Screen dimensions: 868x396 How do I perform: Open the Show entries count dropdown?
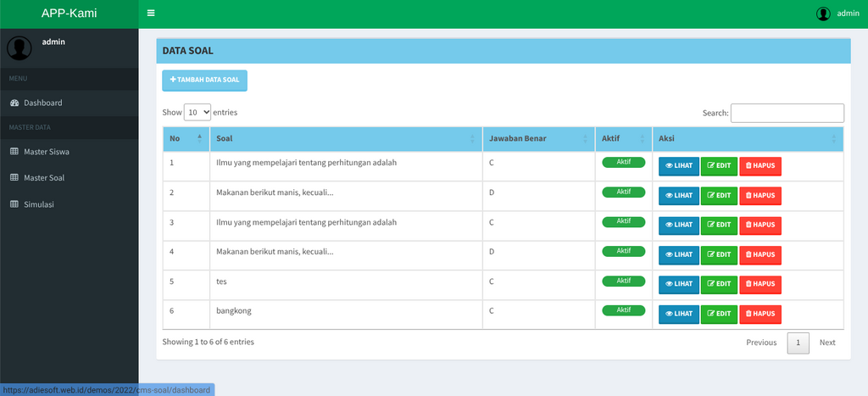tap(198, 112)
